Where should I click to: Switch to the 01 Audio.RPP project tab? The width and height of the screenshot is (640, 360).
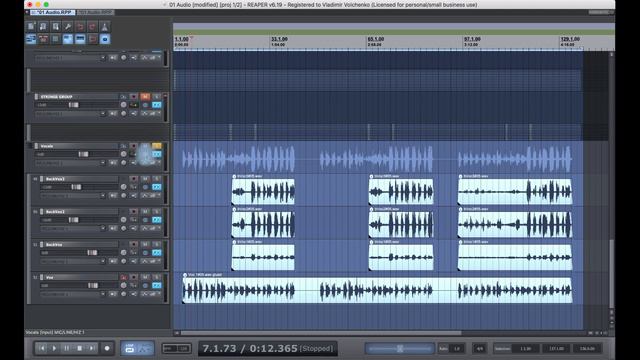point(53,12)
